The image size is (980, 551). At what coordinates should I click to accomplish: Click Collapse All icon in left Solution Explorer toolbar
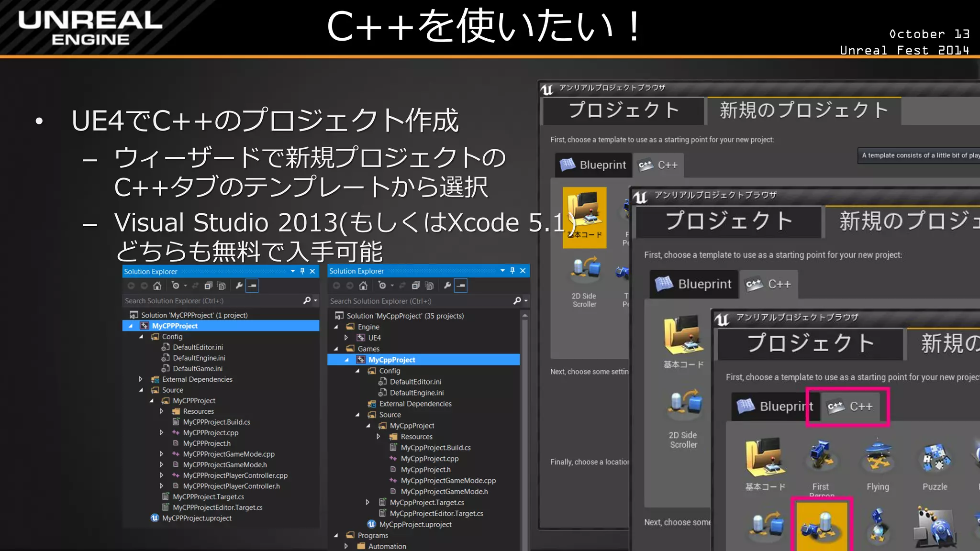click(208, 286)
